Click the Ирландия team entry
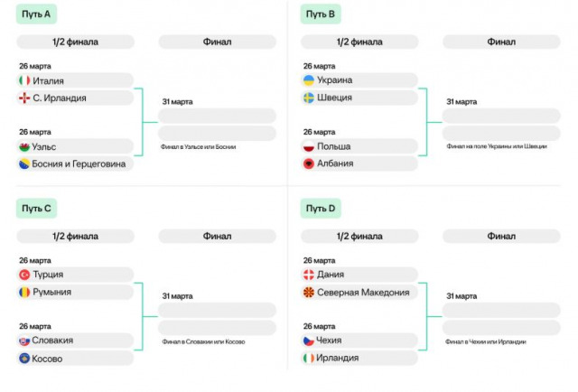 pos(359,358)
